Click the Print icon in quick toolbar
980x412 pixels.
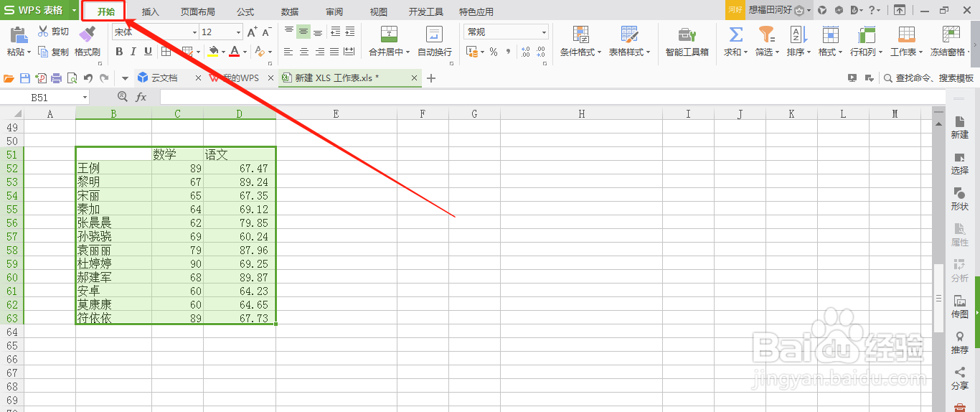pyautogui.click(x=56, y=78)
